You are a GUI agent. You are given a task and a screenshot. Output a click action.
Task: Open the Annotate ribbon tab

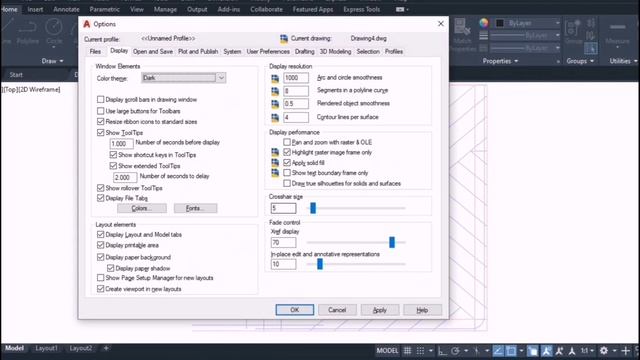[x=66, y=9]
